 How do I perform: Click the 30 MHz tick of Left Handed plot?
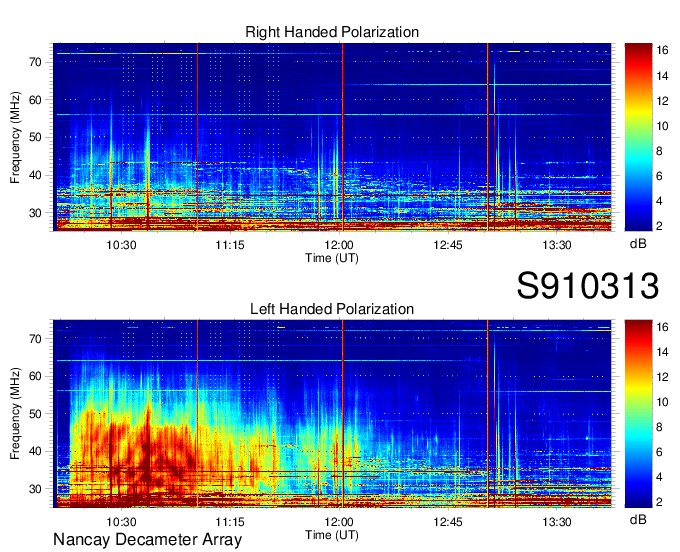pyautogui.click(x=36, y=490)
